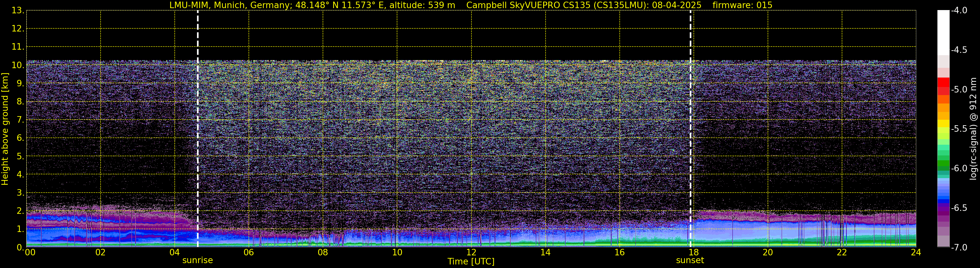Click 'altitude: 539 m' in the title
The image size is (980, 268).
coord(422,5)
